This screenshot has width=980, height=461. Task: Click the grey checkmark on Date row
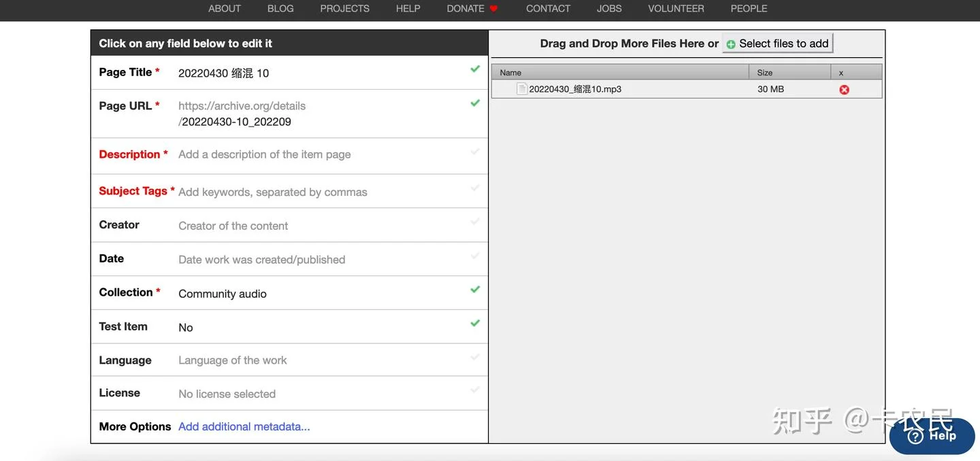[475, 256]
